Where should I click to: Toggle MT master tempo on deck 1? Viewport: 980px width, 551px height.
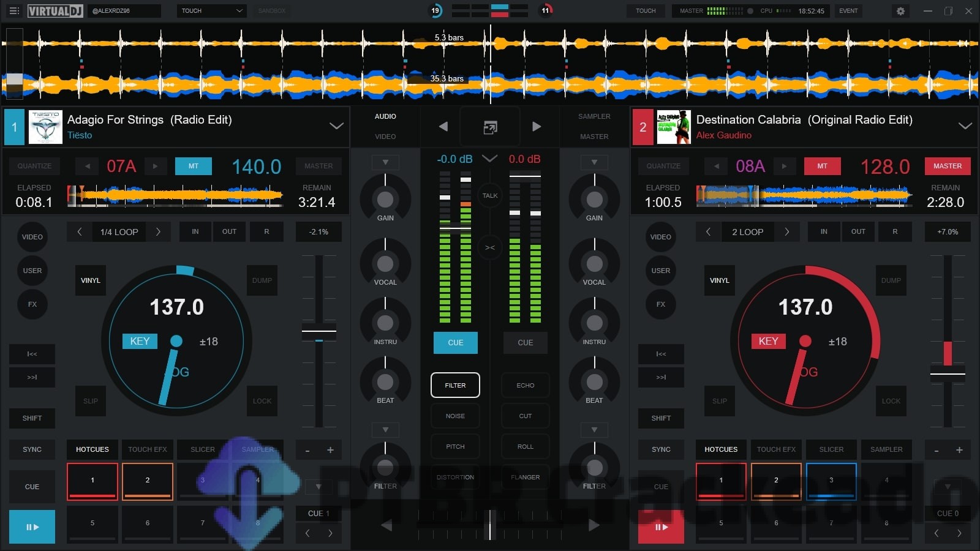194,166
